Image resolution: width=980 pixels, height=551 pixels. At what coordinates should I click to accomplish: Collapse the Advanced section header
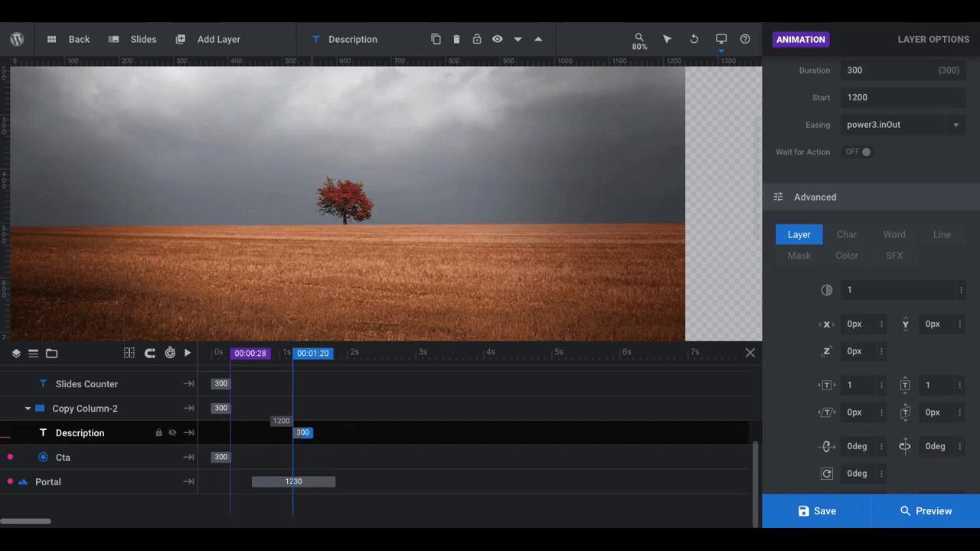pyautogui.click(x=871, y=197)
